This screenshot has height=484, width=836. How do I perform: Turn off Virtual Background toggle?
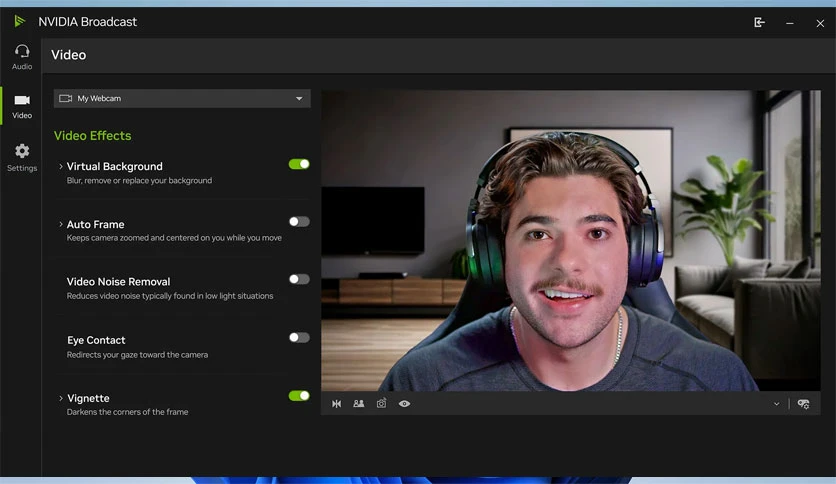299,164
